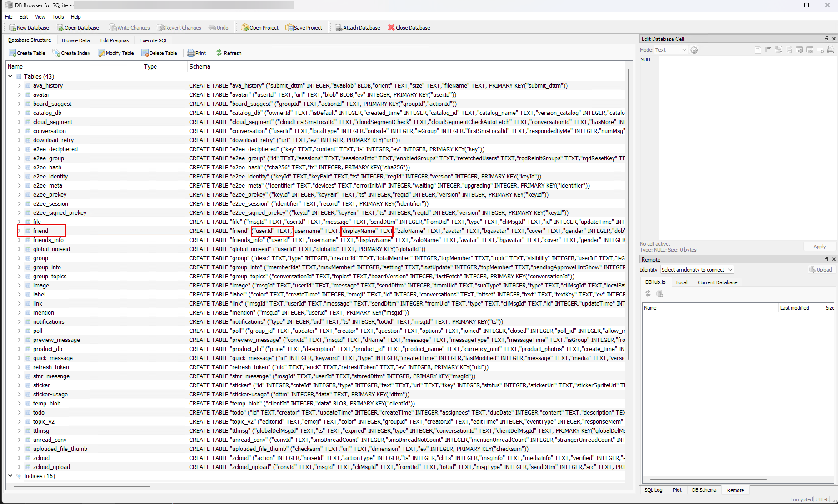Click the Refresh button
This screenshot has height=504, width=838.
229,53
